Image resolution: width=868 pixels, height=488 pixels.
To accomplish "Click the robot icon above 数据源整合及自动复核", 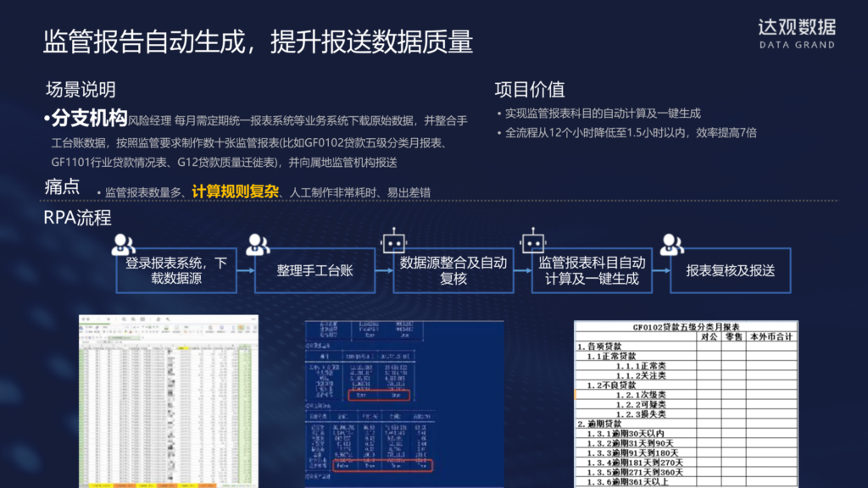I will pos(393,241).
